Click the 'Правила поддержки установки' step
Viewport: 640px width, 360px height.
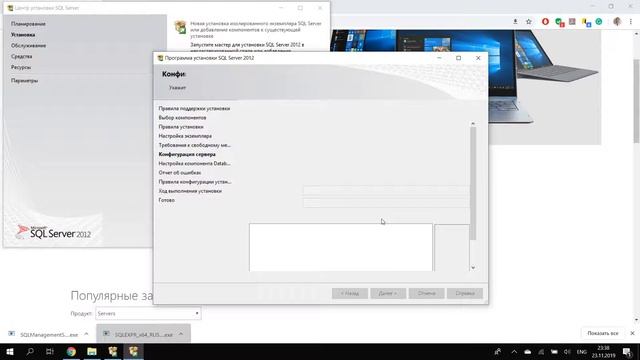(194, 109)
